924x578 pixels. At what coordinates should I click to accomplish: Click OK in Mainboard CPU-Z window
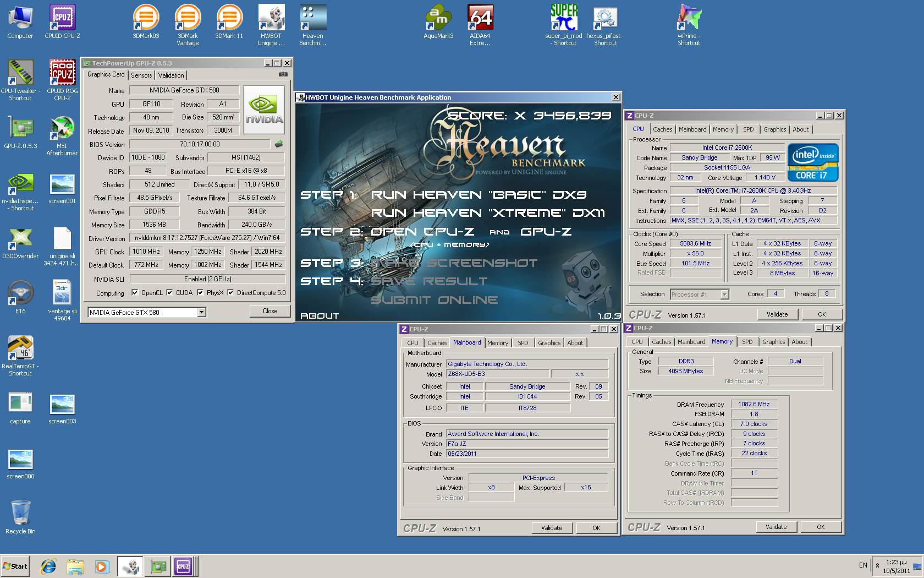point(596,528)
